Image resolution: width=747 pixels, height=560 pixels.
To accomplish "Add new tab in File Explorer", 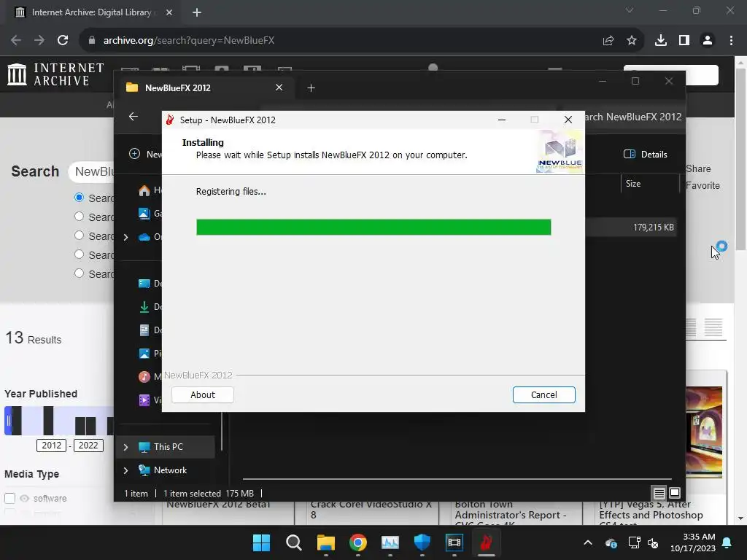I will click(311, 87).
